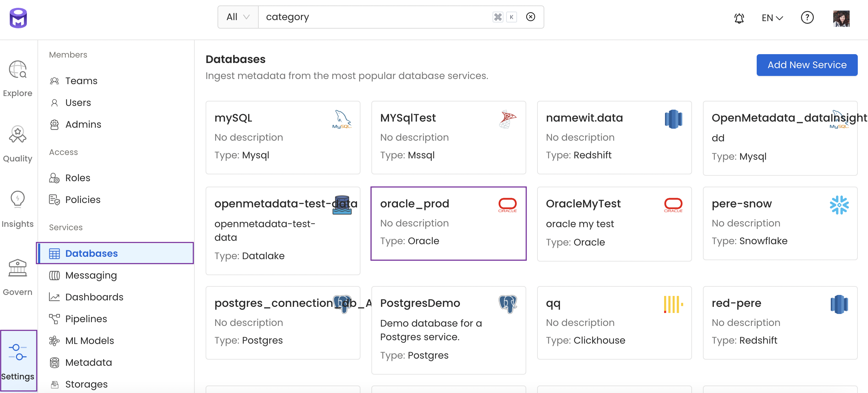This screenshot has width=868, height=393.
Task: Open the Explore section icon
Action: pos(18,69)
